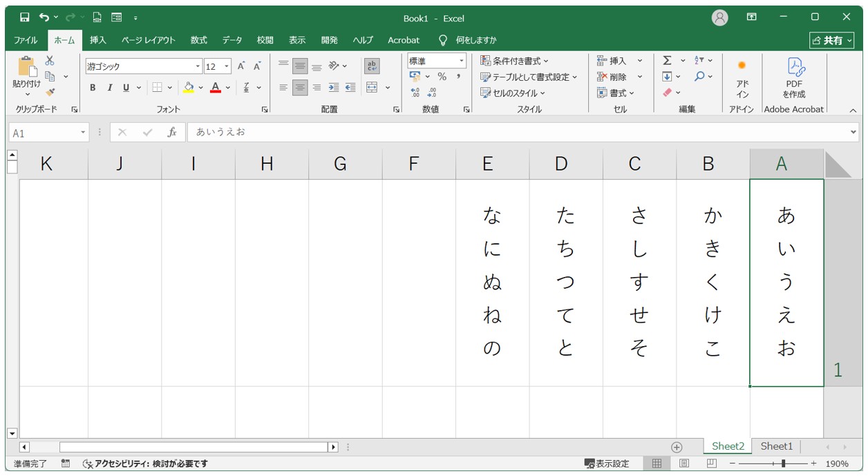Increase font size with large A icon
This screenshot has height=476, width=868.
[x=241, y=66]
